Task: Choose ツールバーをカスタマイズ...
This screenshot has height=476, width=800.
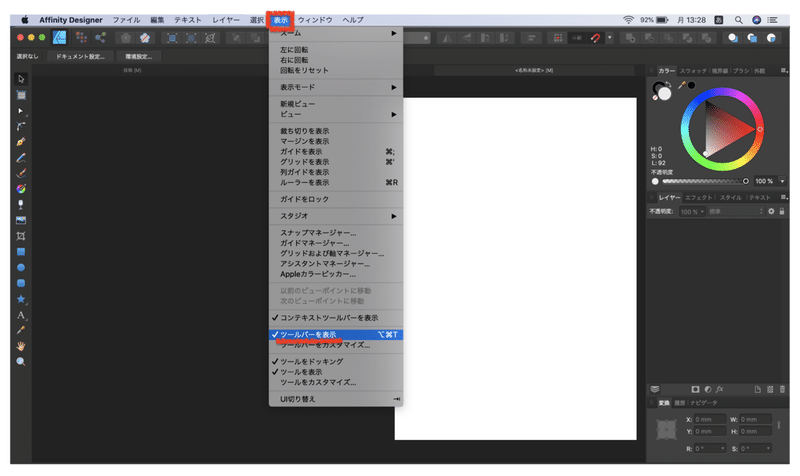Action: point(336,345)
